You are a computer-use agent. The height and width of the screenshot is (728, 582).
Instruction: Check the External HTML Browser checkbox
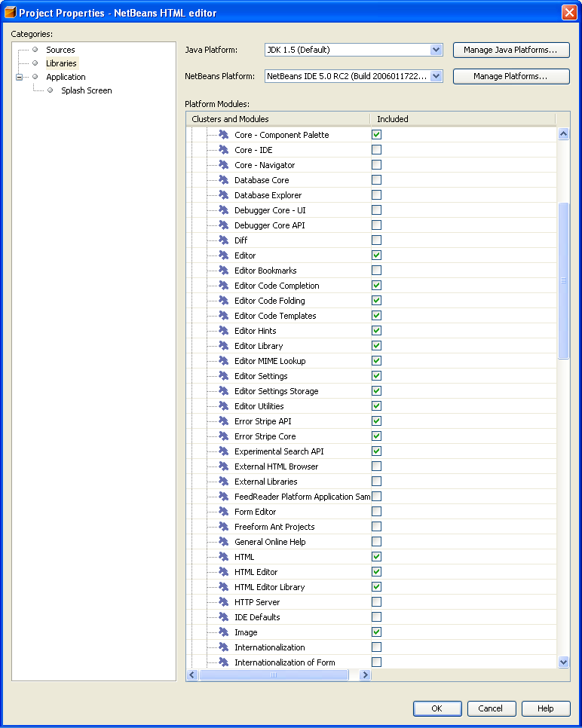[x=376, y=466]
